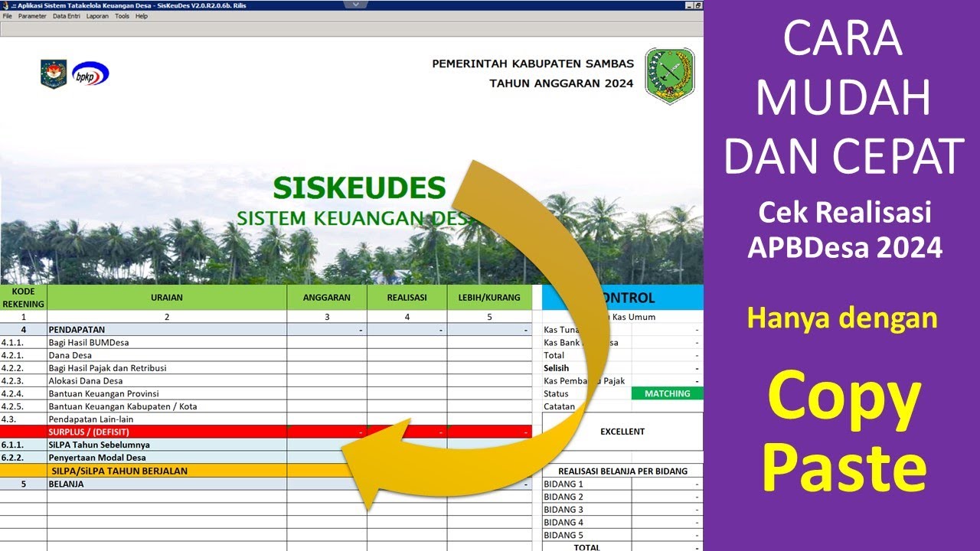The width and height of the screenshot is (980, 551).
Task: Click the Kemendagri emblem logo
Action: point(54,73)
